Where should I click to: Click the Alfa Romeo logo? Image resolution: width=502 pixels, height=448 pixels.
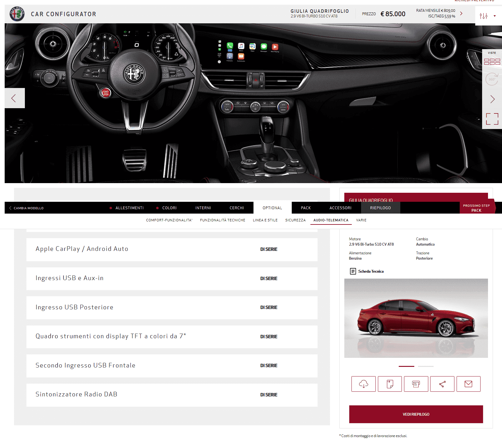17,14
